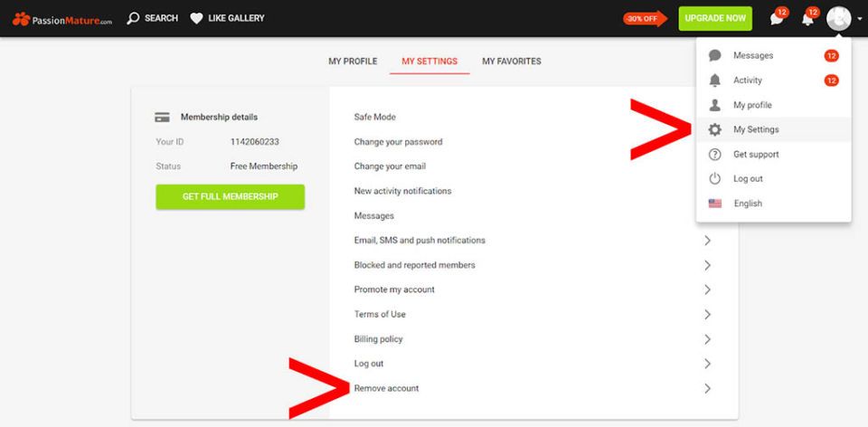The image size is (868, 427).
Task: Click the user ID 1142060233
Action: [255, 142]
